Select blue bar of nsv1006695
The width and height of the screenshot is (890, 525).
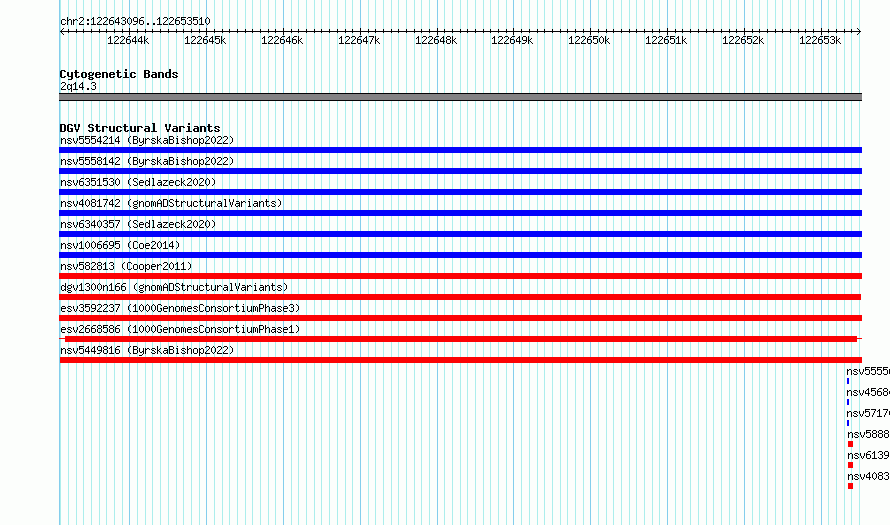(460, 255)
